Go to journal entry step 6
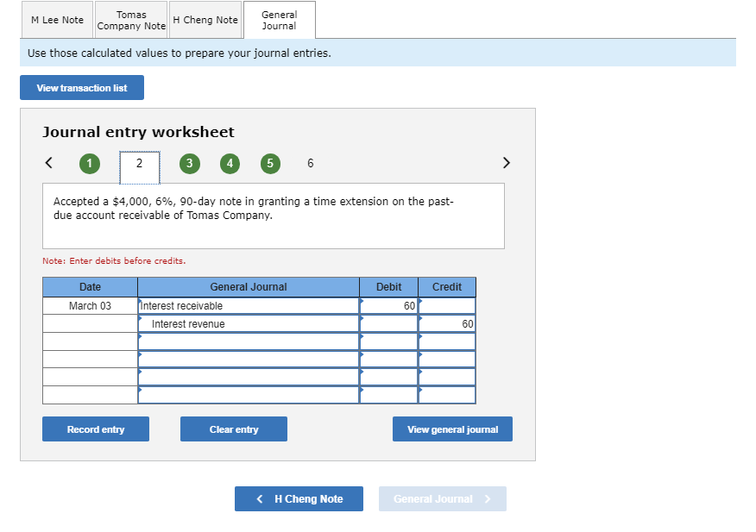 311,163
